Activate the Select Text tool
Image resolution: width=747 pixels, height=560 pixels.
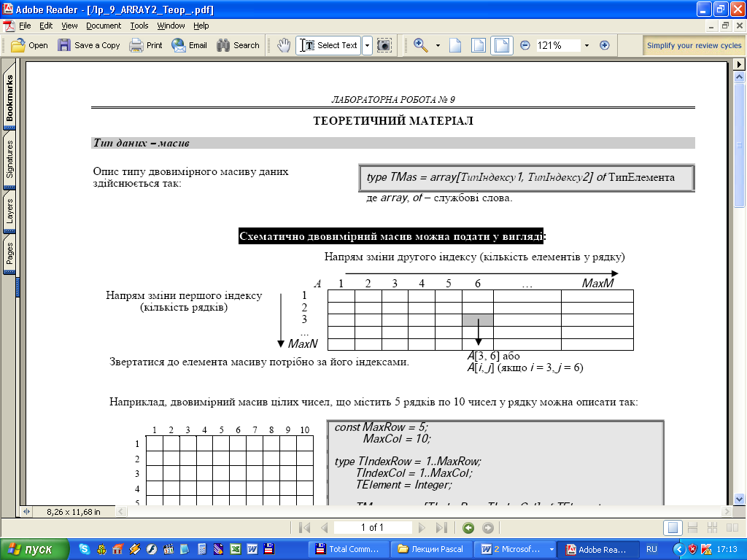(328, 45)
